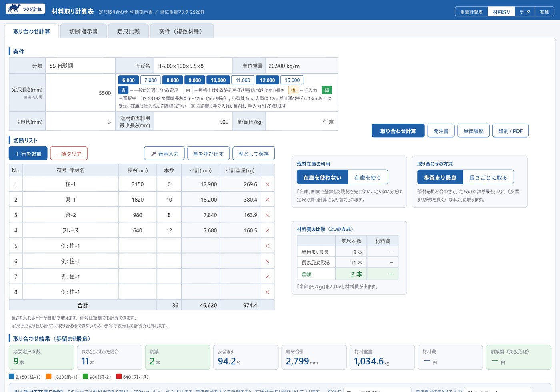Click the 定尺長さ(mm) field showing 5500
The height and width of the screenshot is (392, 560).
coord(80,93)
